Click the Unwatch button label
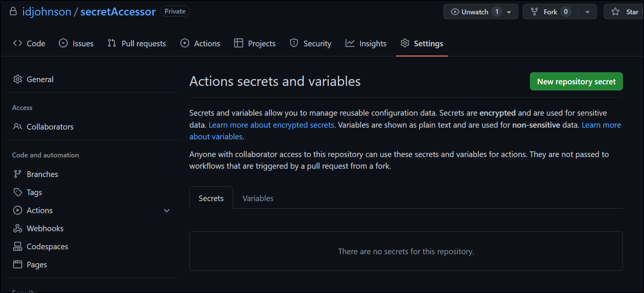The image size is (644, 293). click(475, 12)
